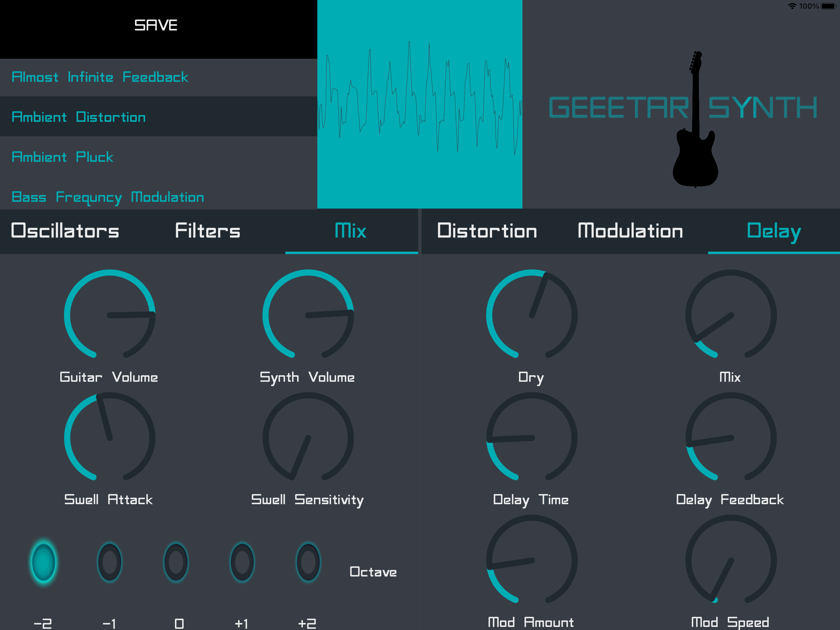
Task: Choose the Ambient Pluck preset
Action: pos(158,157)
